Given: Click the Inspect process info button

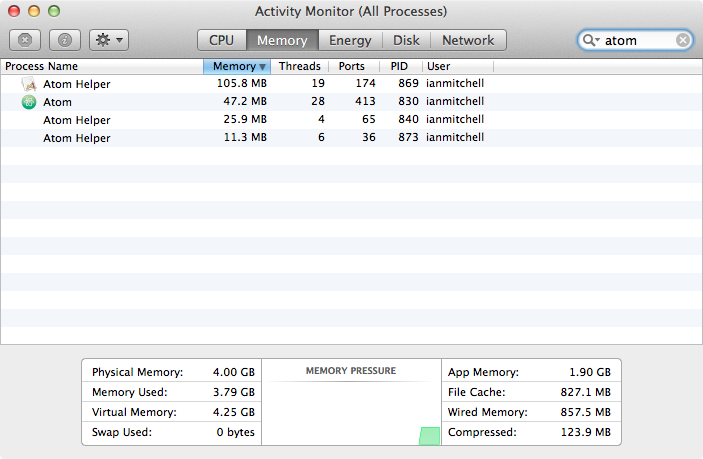Looking at the screenshot, I should [x=64, y=40].
